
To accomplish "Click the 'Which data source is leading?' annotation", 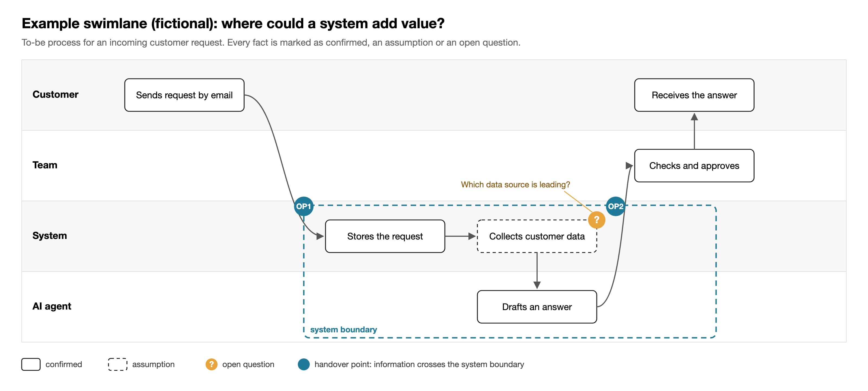I will coord(515,185).
